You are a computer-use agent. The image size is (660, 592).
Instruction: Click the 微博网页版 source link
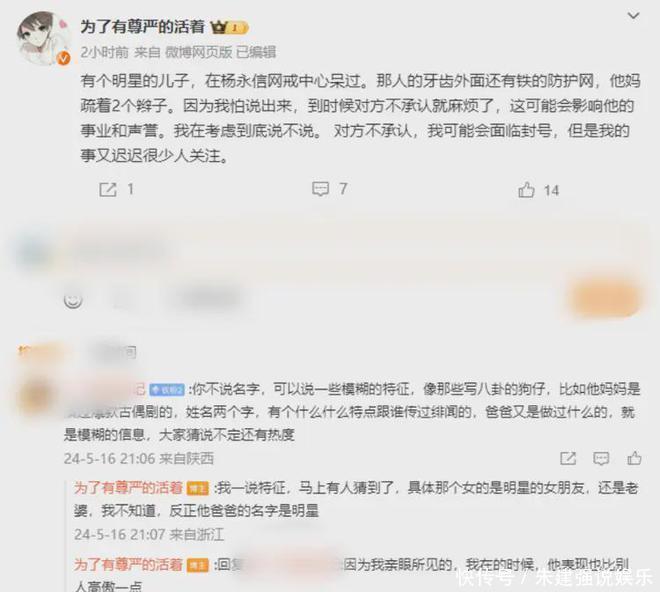tap(198, 52)
